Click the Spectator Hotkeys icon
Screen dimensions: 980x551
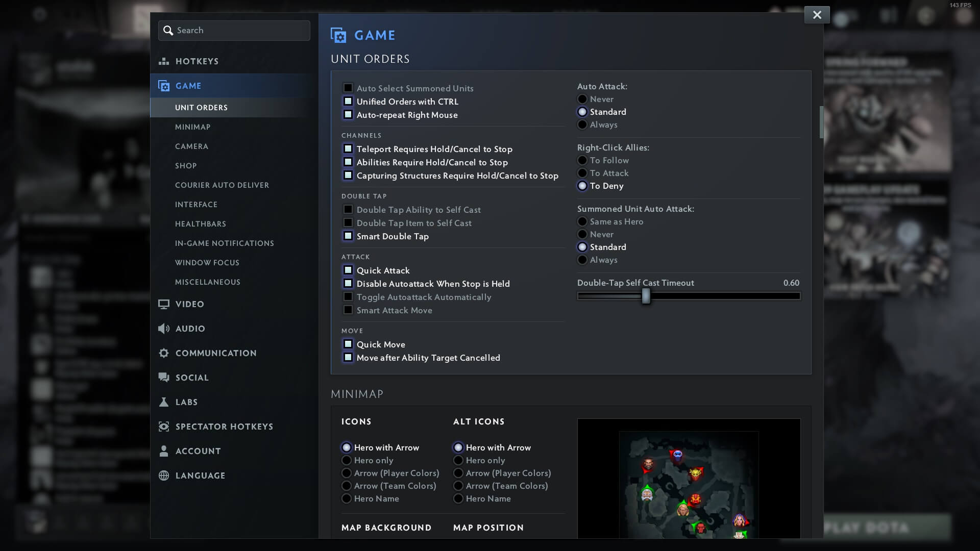click(x=164, y=427)
